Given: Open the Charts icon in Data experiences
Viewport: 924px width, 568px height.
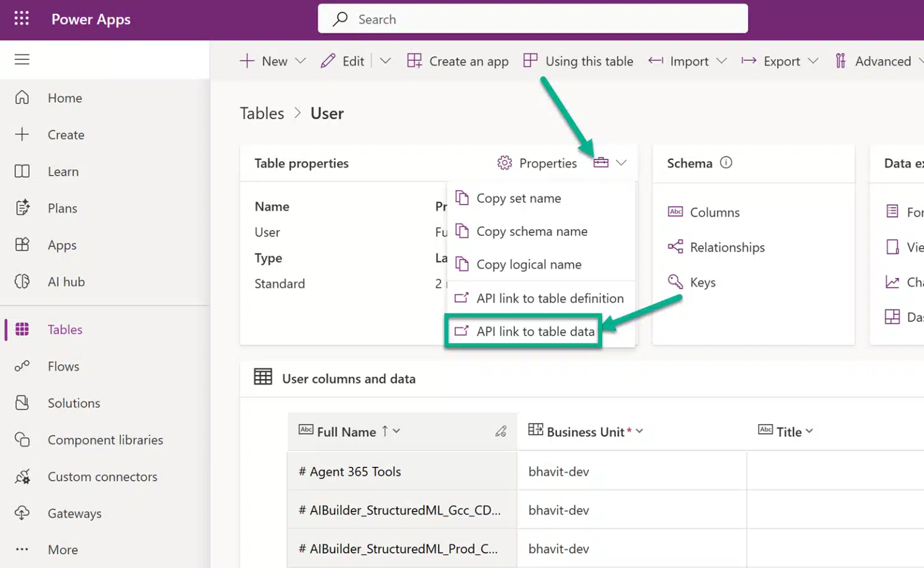Looking at the screenshot, I should [x=892, y=282].
